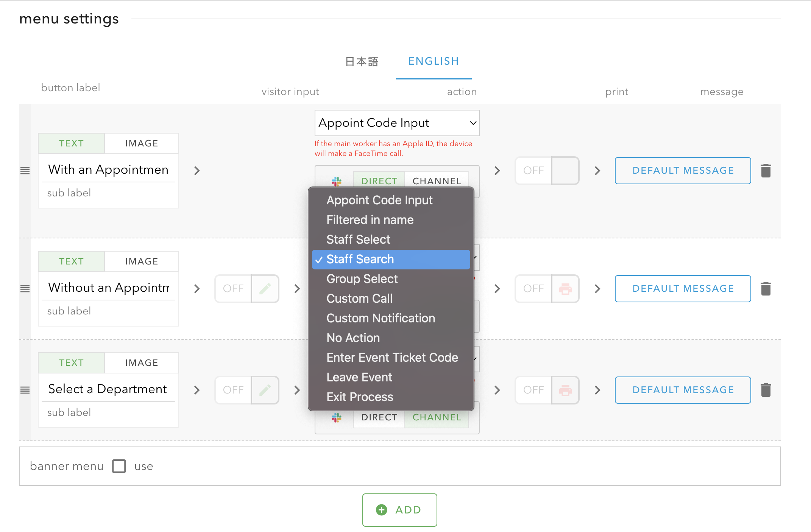Open the pencil edit icon beside "Without an Appointment"

pos(265,288)
